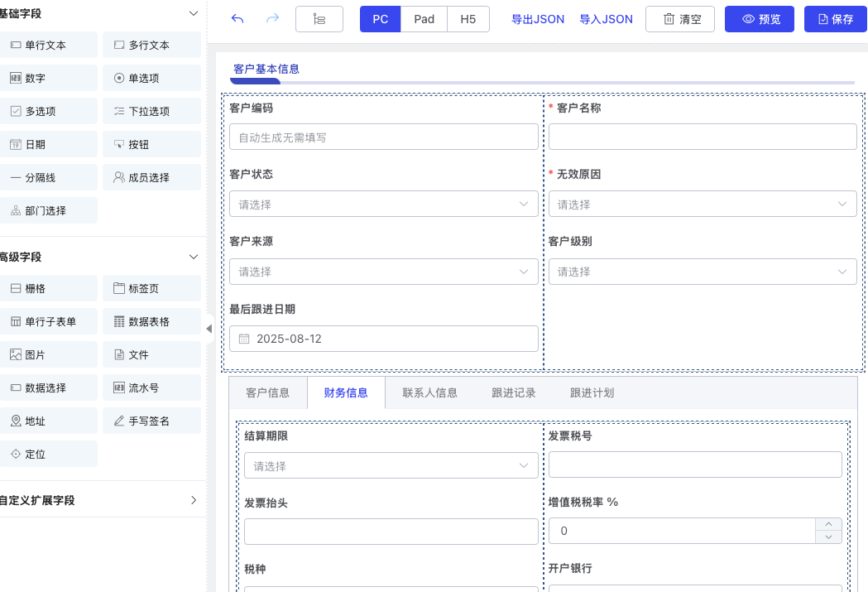Open the 客户状态 dropdown
Image resolution: width=868 pixels, height=592 pixels.
click(384, 204)
